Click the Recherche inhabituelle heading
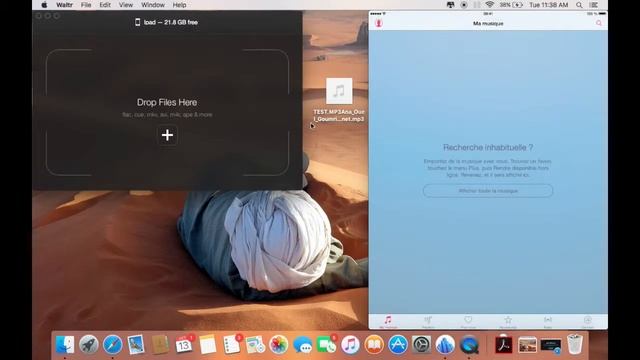This screenshot has height=360, width=640. tap(488, 147)
